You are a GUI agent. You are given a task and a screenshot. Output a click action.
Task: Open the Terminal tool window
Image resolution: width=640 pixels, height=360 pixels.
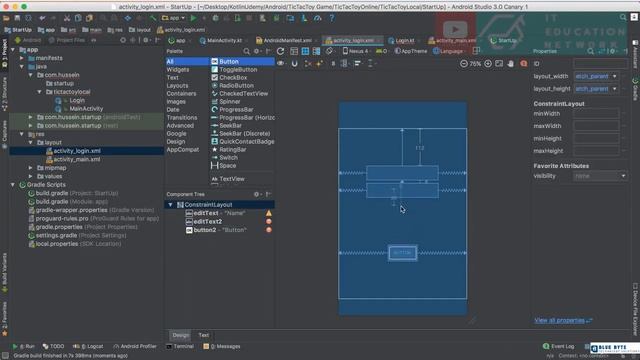click(x=180, y=347)
